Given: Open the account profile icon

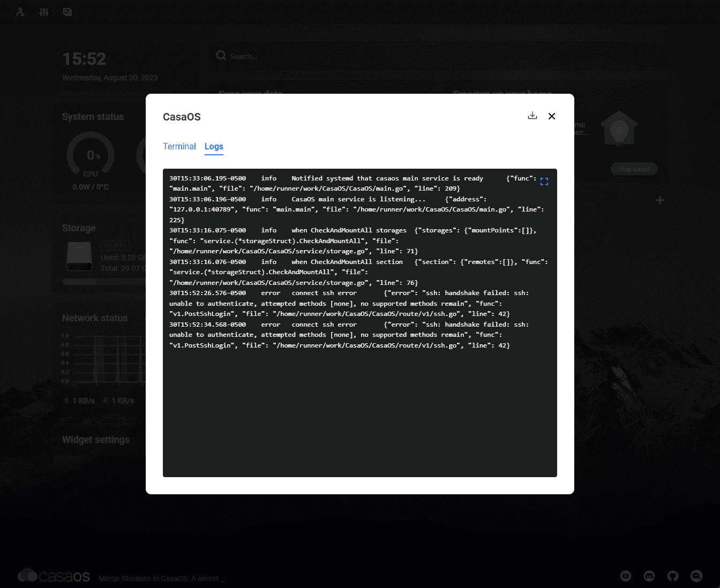Looking at the screenshot, I should click(20, 12).
